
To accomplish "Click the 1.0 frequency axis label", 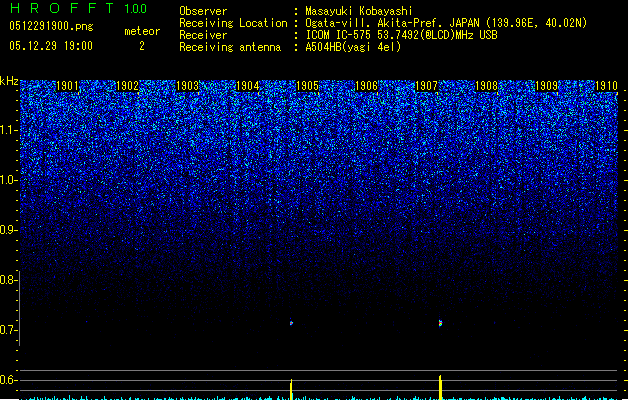I will coord(7,180).
